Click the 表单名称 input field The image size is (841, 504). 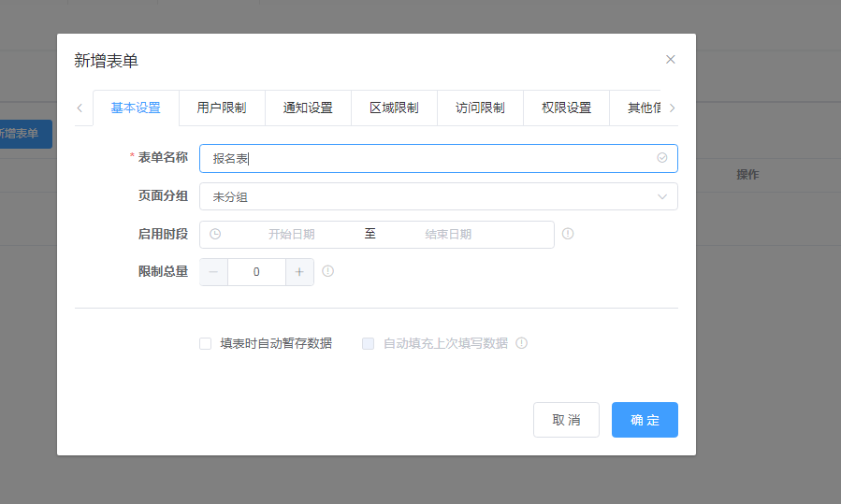438,159
